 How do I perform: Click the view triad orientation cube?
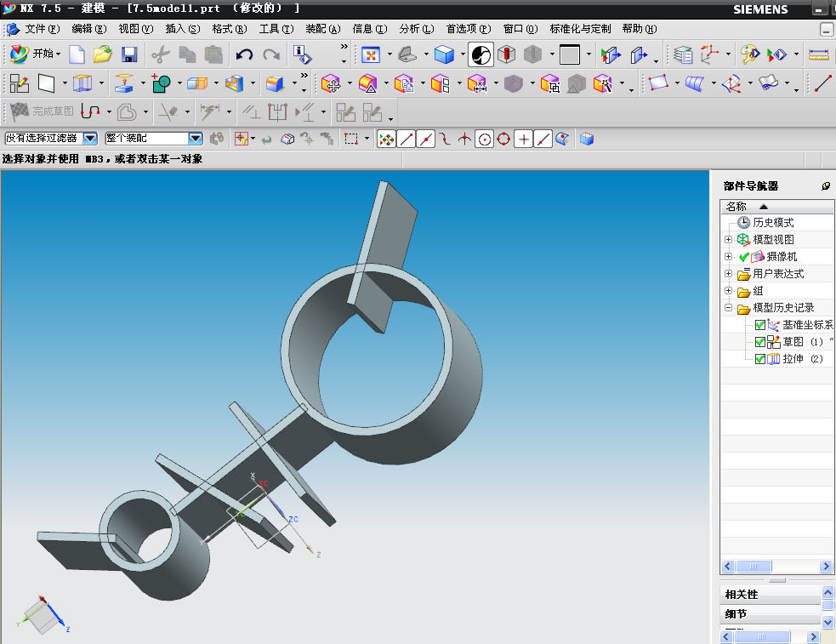click(43, 616)
